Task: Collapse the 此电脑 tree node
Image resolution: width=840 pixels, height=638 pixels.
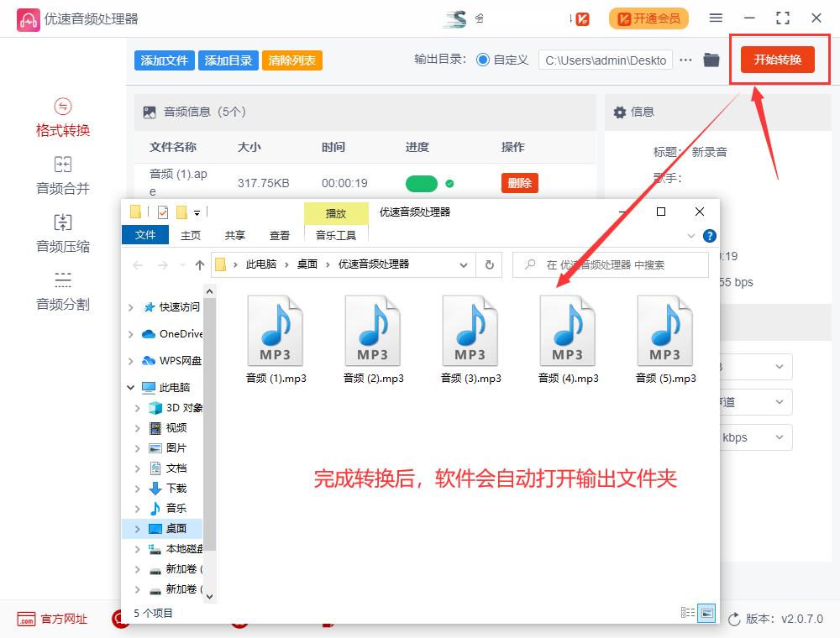Action: [132, 387]
